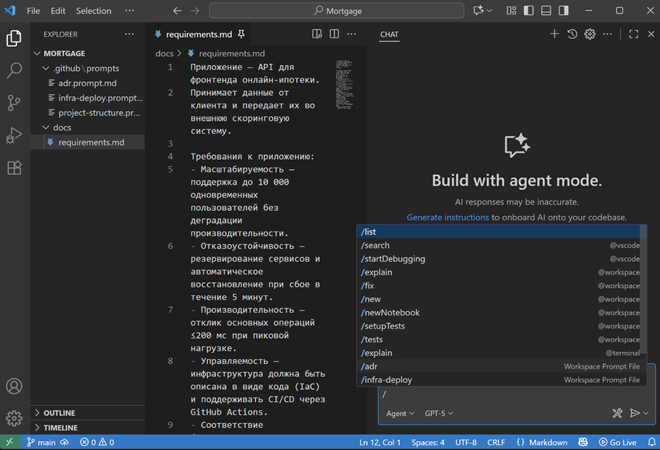Click the Configure Tools icon in chat
This screenshot has width=660, height=450.
(x=617, y=413)
